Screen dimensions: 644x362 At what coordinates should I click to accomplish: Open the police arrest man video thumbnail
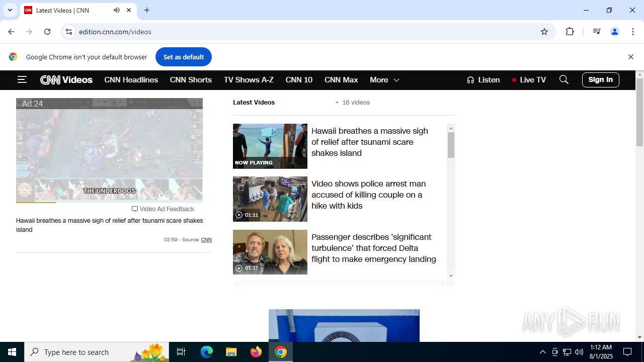[x=270, y=199]
